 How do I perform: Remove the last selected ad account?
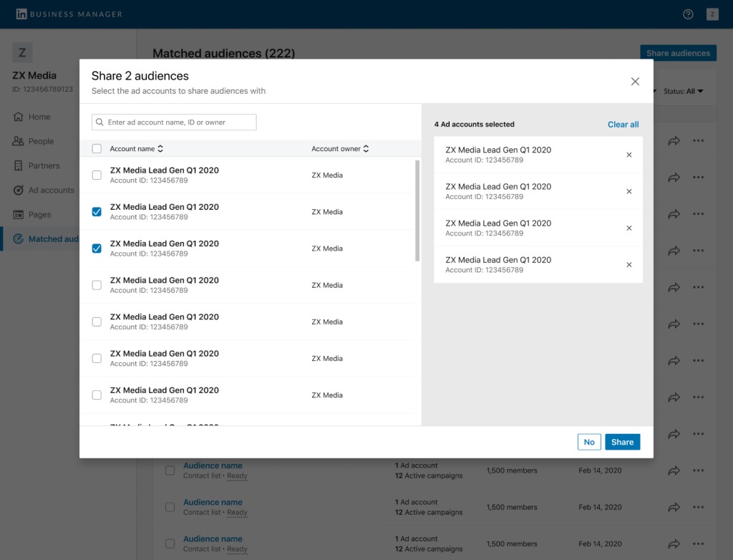[629, 265]
